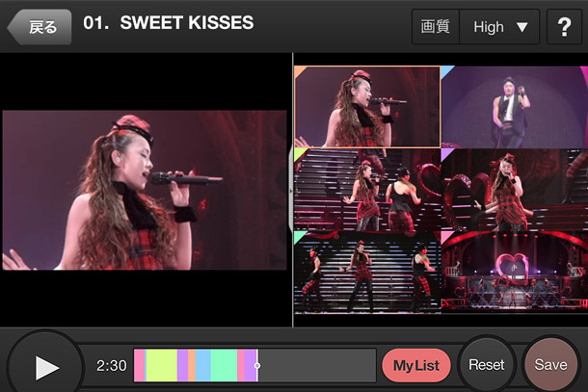This screenshot has width=588, height=392.
Task: Go back using the 戻る button
Action: coord(40,27)
